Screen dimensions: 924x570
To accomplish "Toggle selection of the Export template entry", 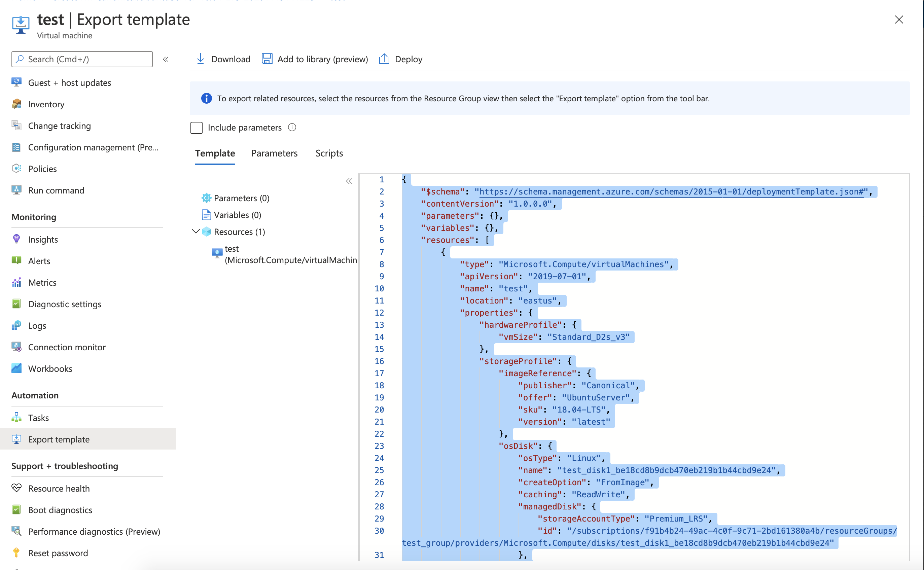I will tap(59, 439).
